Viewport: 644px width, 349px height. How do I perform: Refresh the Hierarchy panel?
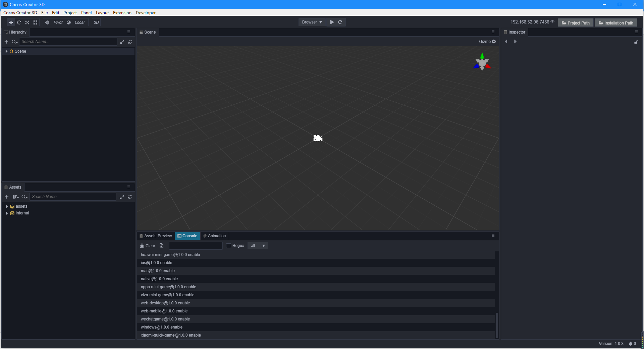pyautogui.click(x=130, y=42)
